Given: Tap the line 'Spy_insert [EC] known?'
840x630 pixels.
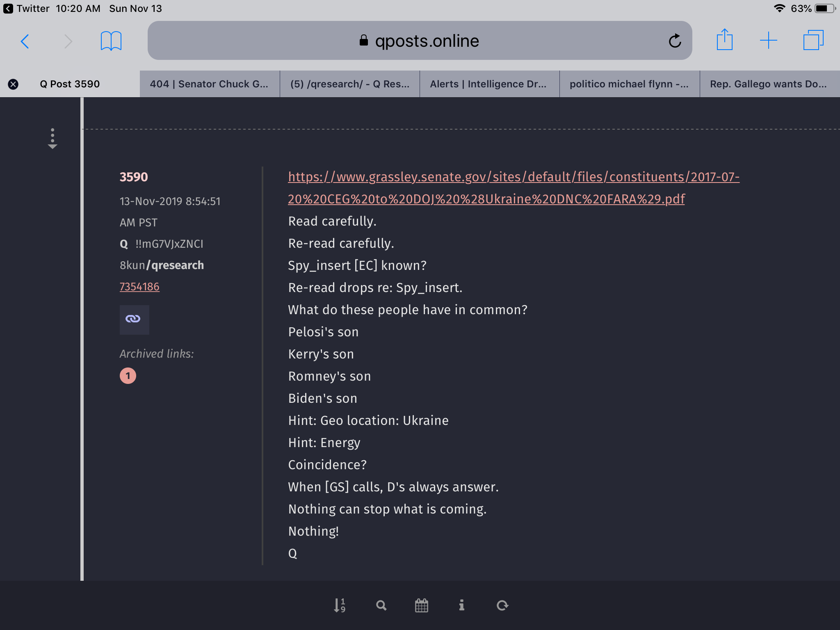Looking at the screenshot, I should coord(357,265).
